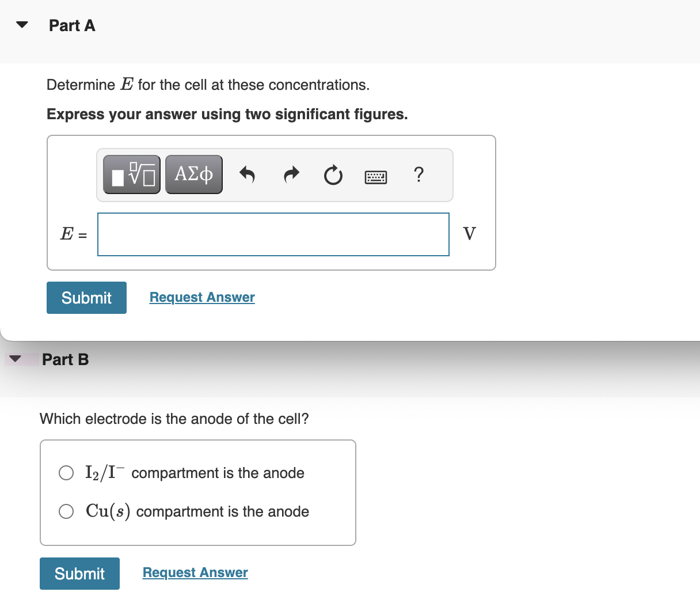Collapse the Part B section triangle

tap(15, 359)
